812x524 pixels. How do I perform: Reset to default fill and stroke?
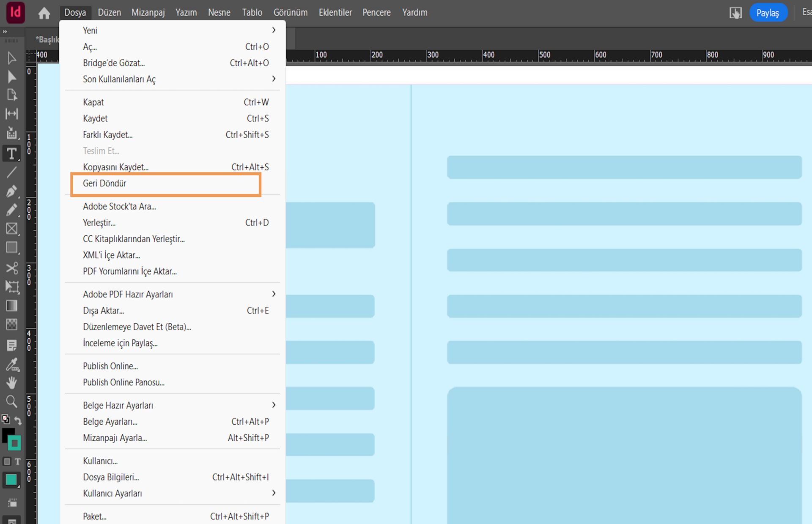click(5, 419)
